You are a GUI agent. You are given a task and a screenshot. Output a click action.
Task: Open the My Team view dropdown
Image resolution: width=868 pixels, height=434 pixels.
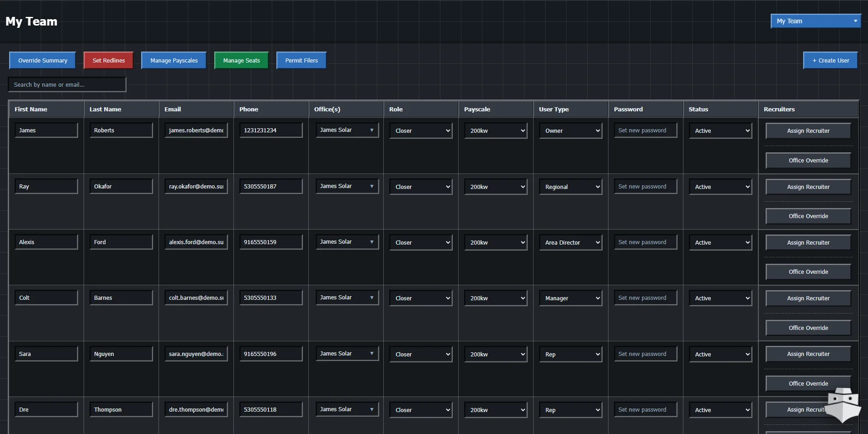coord(815,21)
